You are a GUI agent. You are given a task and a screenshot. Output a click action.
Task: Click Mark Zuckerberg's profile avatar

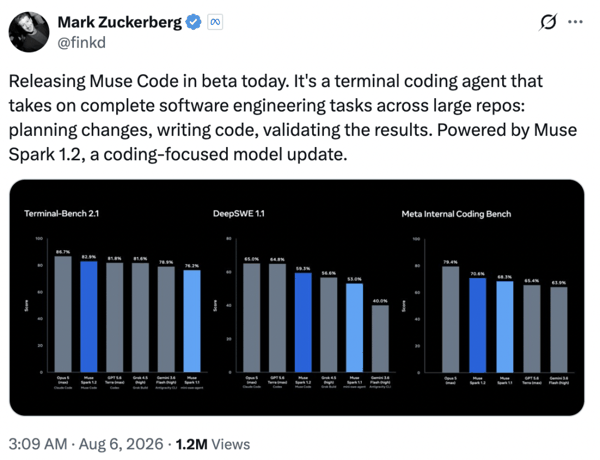29,32
